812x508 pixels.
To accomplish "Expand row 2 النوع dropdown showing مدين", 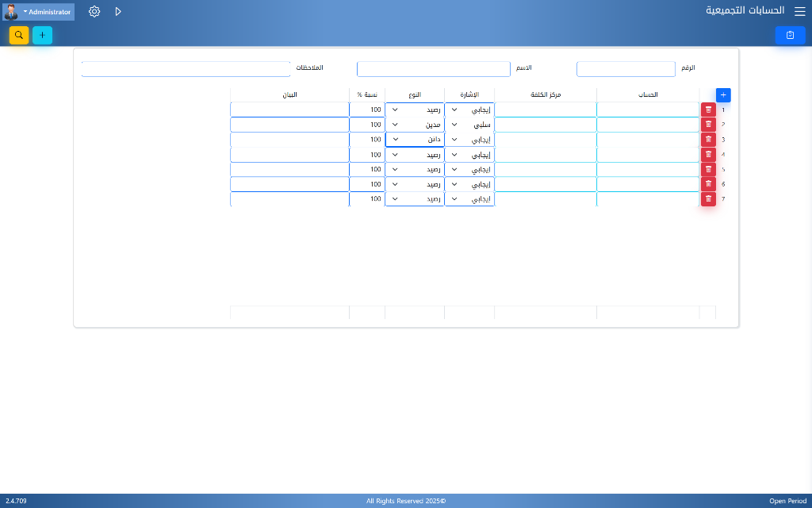I will (x=415, y=125).
